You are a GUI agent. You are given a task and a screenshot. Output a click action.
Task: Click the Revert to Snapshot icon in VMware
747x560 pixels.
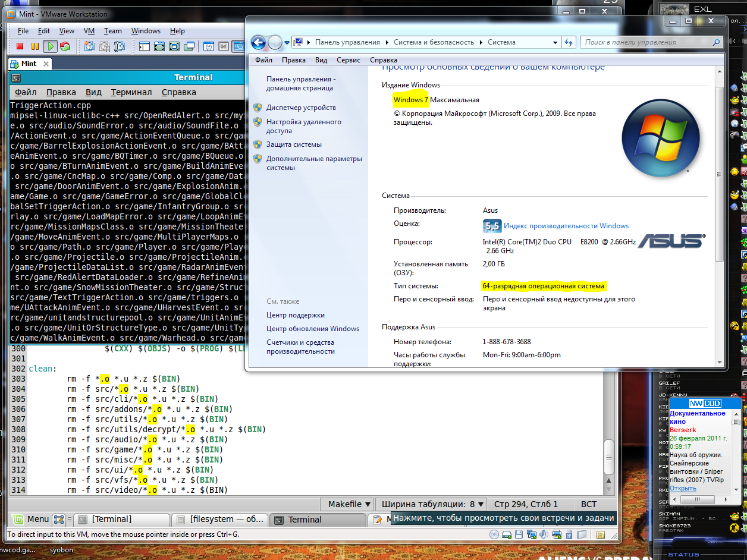tap(105, 46)
